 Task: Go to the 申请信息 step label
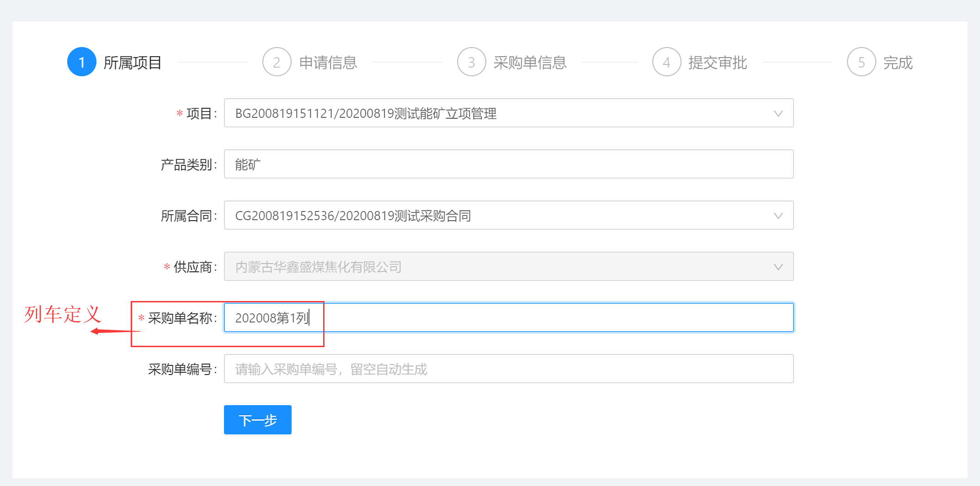[x=328, y=63]
